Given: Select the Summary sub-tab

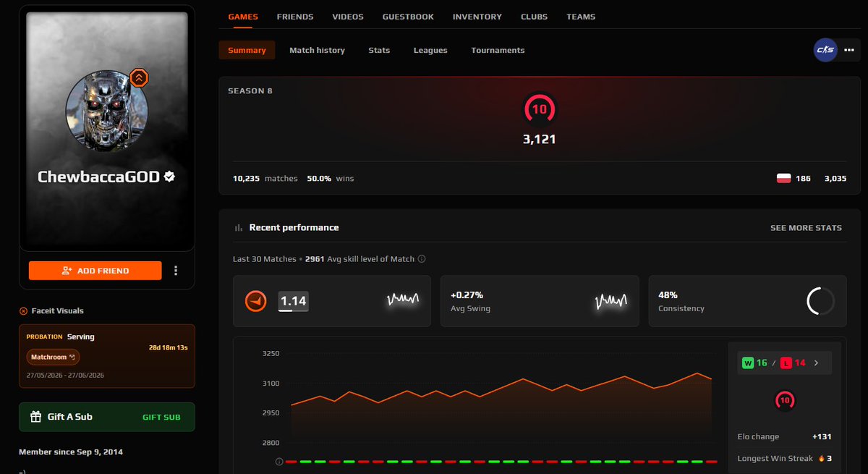Looking at the screenshot, I should 247,50.
